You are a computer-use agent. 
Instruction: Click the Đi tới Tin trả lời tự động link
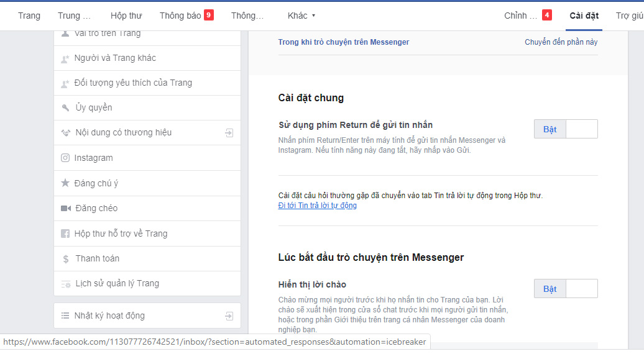click(317, 206)
